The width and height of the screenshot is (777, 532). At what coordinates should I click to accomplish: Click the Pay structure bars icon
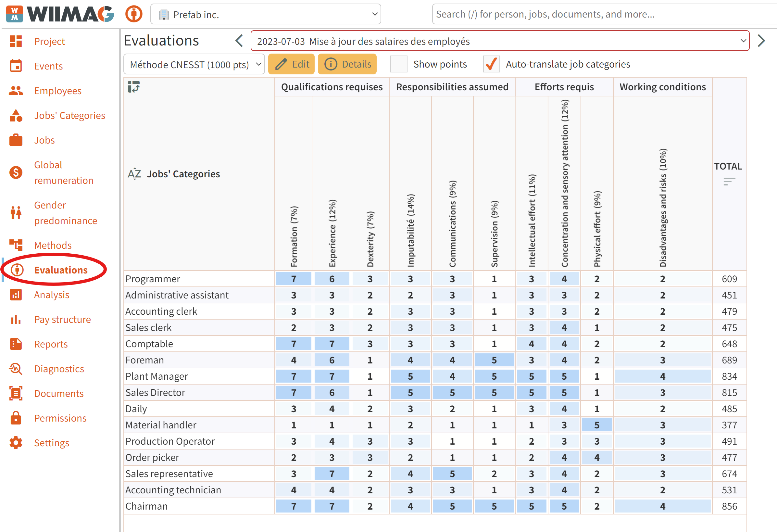(x=16, y=319)
